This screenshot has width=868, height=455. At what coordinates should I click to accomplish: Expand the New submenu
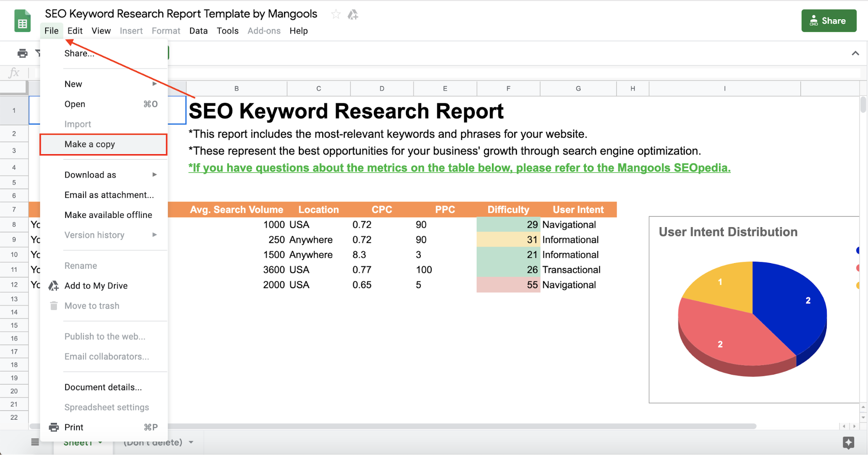coord(103,84)
